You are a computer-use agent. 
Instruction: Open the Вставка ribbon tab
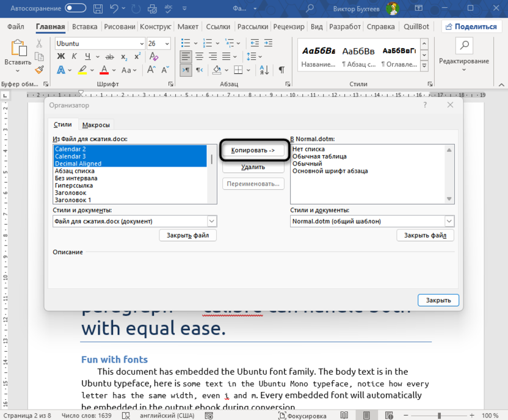(x=84, y=27)
